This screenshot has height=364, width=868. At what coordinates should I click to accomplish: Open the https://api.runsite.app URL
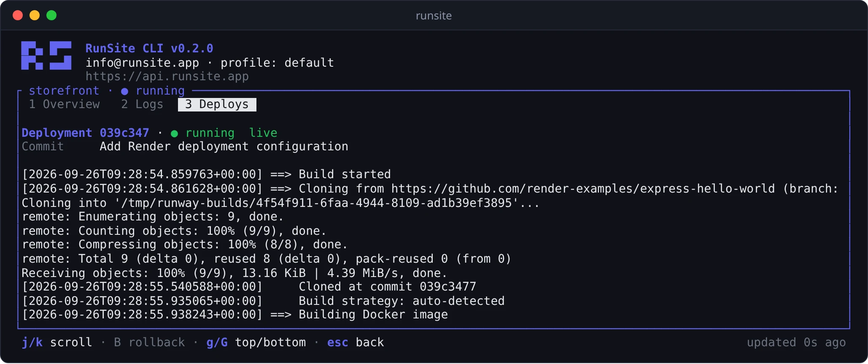pos(167,76)
